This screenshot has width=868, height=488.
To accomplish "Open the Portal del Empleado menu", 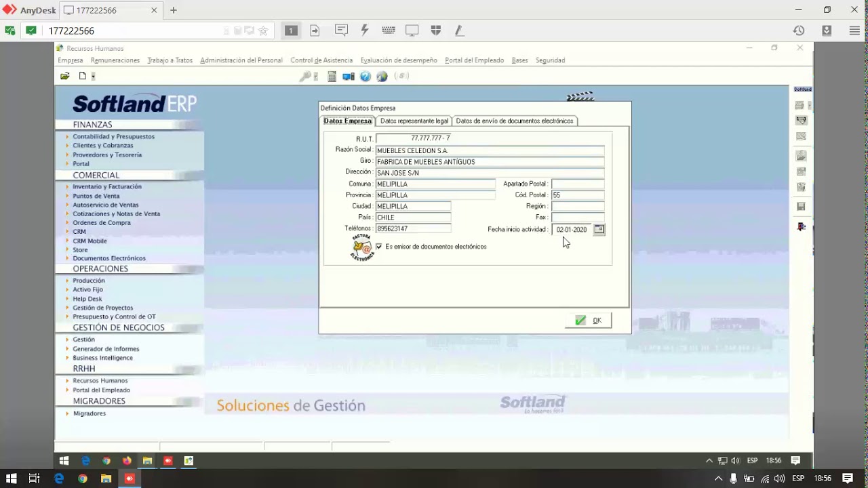I will coord(474,60).
